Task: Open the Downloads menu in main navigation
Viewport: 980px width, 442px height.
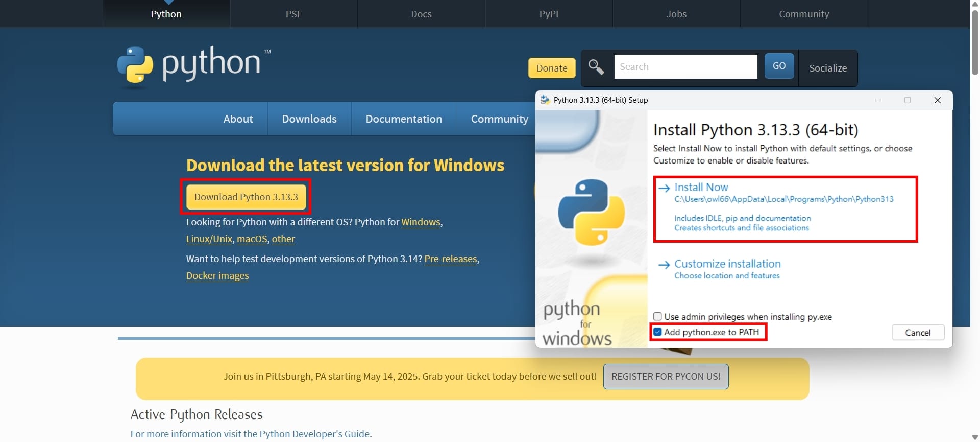Action: tap(309, 119)
